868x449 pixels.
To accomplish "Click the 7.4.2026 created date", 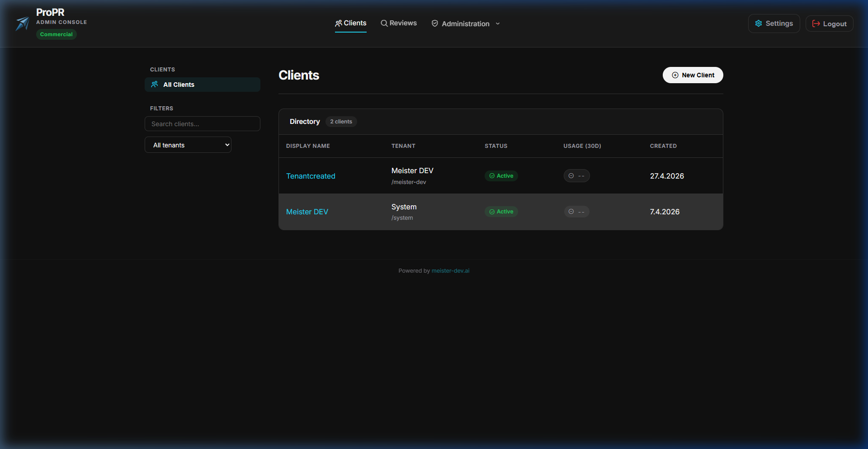I will (665, 212).
